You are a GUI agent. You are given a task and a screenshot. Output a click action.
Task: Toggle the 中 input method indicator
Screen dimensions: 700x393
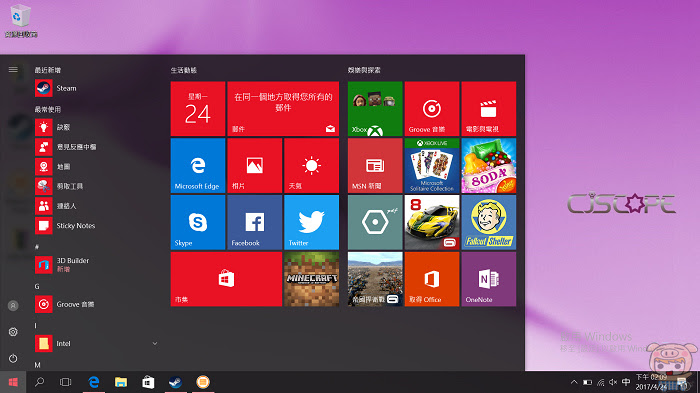pos(626,382)
